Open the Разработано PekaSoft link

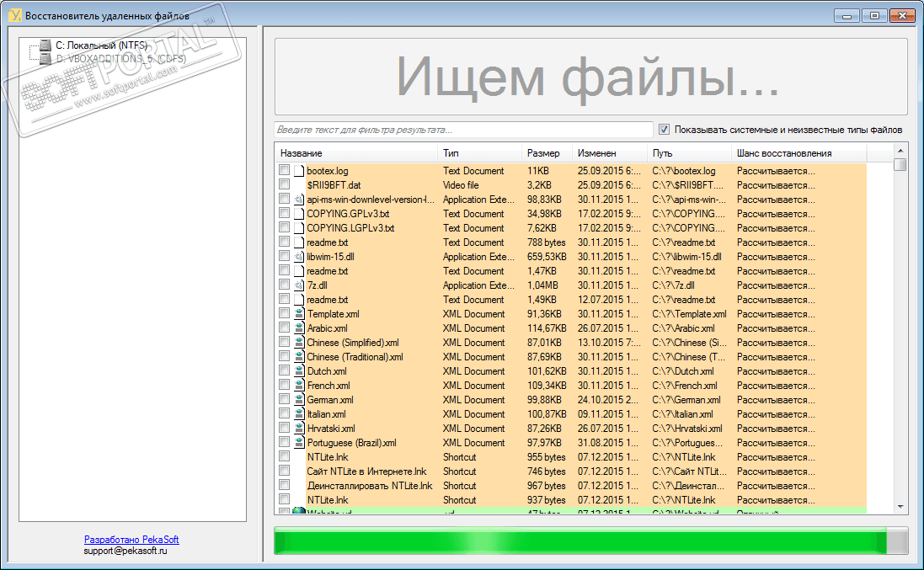coord(131,540)
